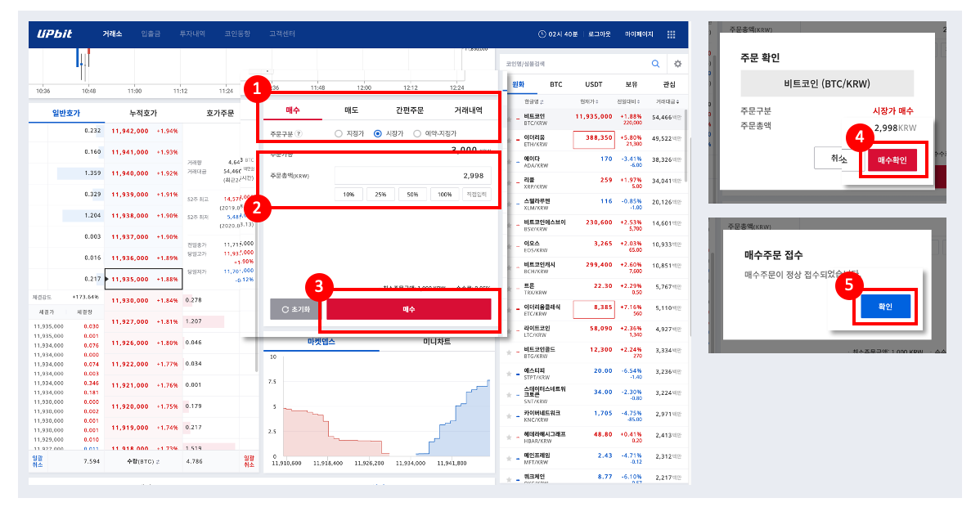Click the help icon next to 주문구분
This screenshot has height=507, width=980.
coord(299,134)
